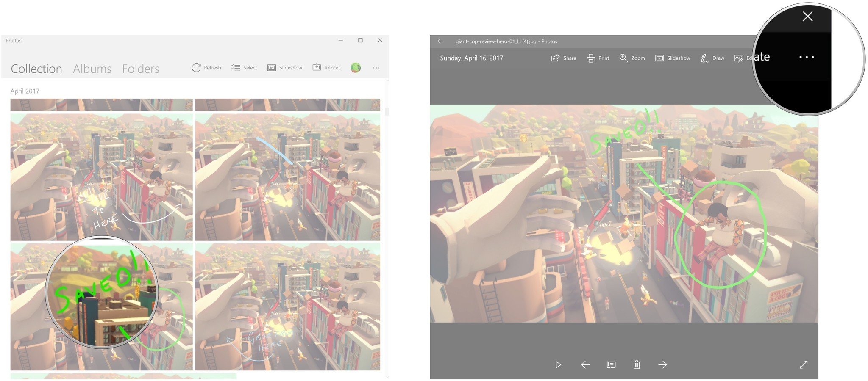Expand photo to fullscreen with diagonal arrow
The height and width of the screenshot is (381, 868).
[x=804, y=364]
